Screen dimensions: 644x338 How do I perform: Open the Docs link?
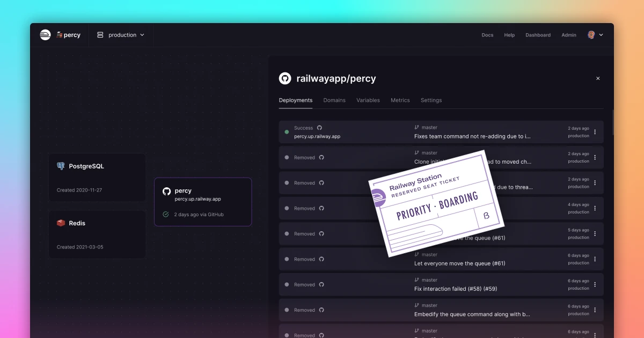[487, 35]
